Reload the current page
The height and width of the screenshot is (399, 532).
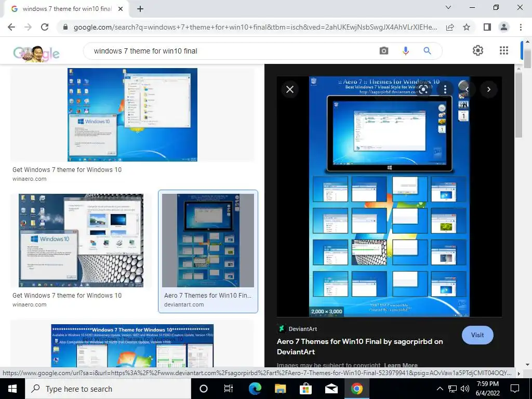click(45, 27)
